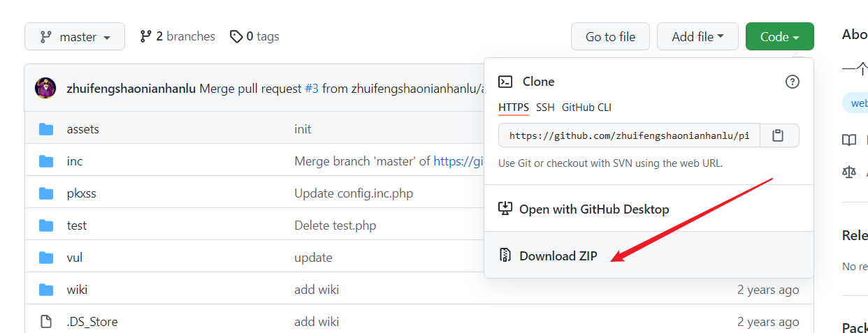Select the SSH clone tab
Image resolution: width=868 pixels, height=333 pixels.
545,108
